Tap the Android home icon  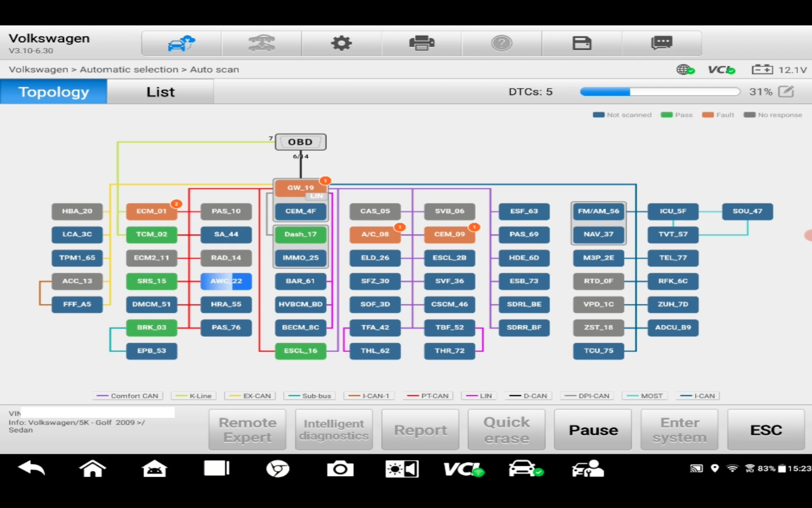pyautogui.click(x=93, y=469)
